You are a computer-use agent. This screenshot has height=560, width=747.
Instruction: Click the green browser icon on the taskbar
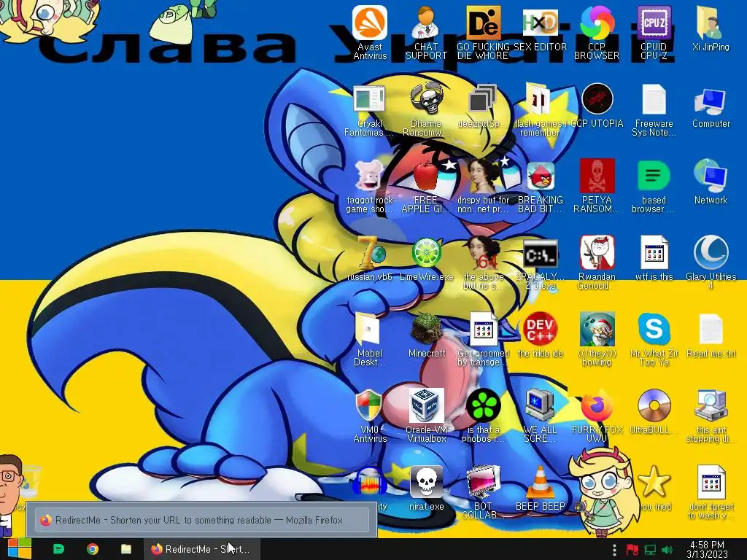coord(58,549)
